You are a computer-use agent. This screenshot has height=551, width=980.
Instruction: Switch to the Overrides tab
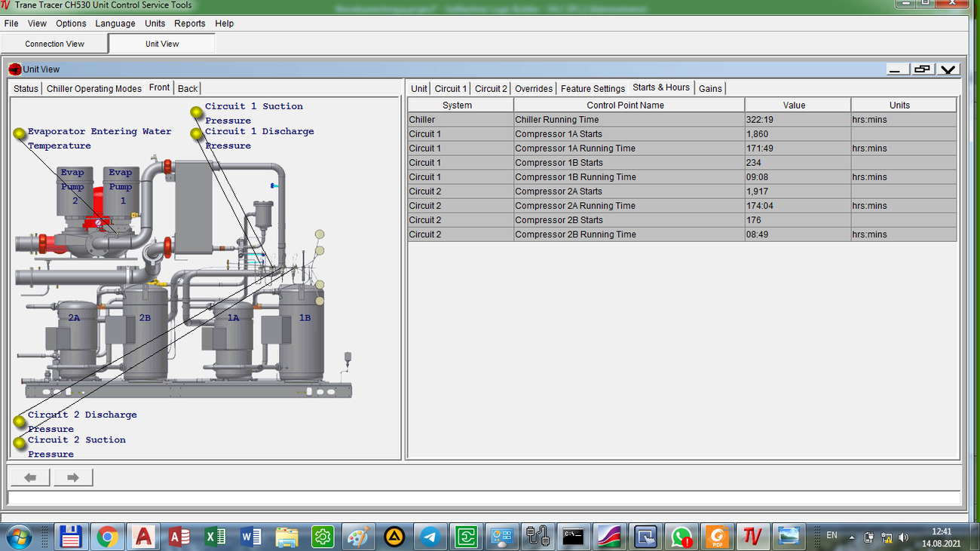pyautogui.click(x=534, y=89)
